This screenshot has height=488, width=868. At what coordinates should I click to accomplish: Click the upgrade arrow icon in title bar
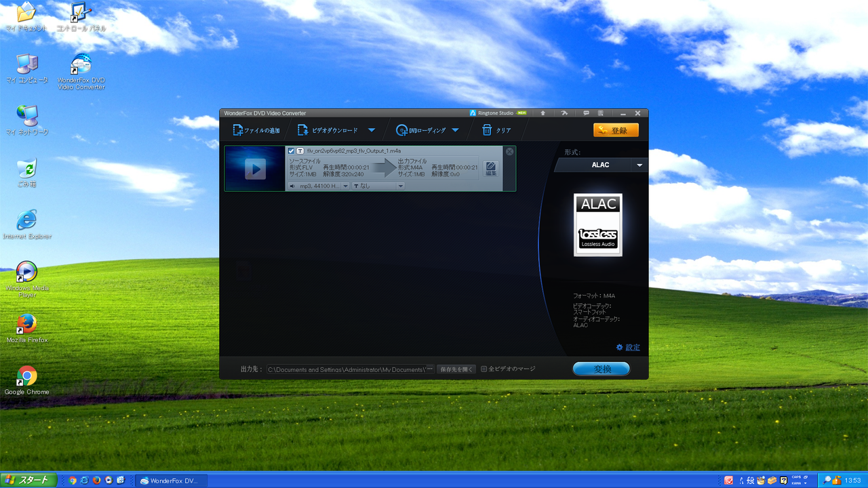[x=543, y=113]
